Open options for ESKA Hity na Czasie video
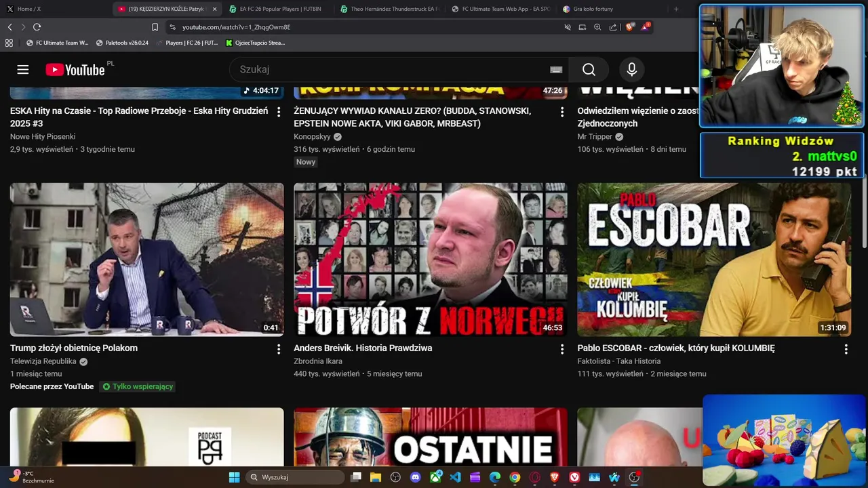The height and width of the screenshot is (488, 868). pyautogui.click(x=278, y=112)
